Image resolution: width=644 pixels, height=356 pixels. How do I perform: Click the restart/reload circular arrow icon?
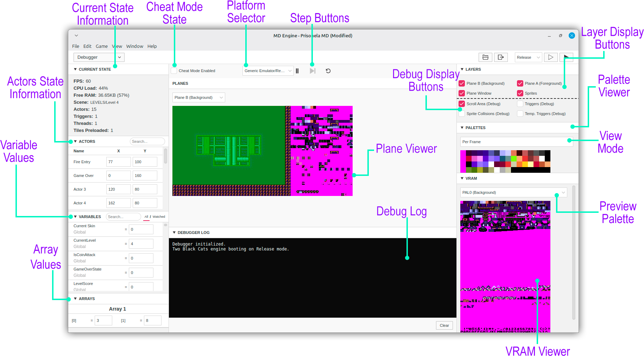pyautogui.click(x=328, y=71)
